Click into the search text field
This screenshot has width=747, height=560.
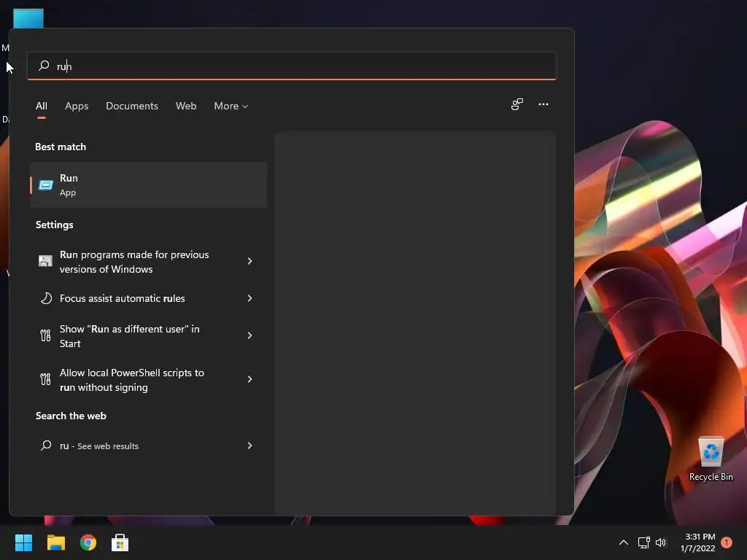(292, 66)
